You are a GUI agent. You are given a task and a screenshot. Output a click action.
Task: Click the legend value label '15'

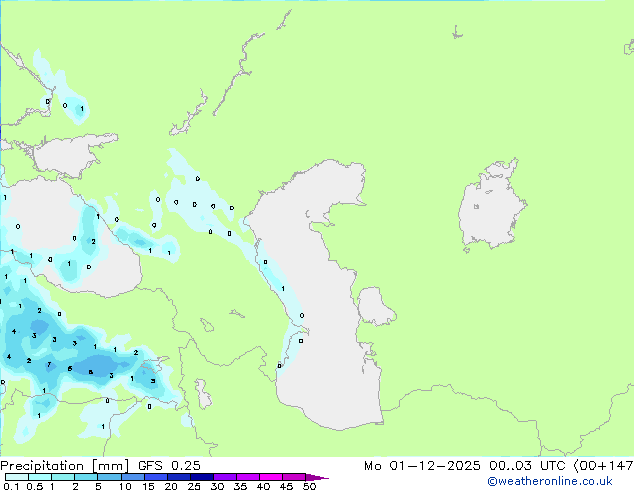(x=148, y=486)
